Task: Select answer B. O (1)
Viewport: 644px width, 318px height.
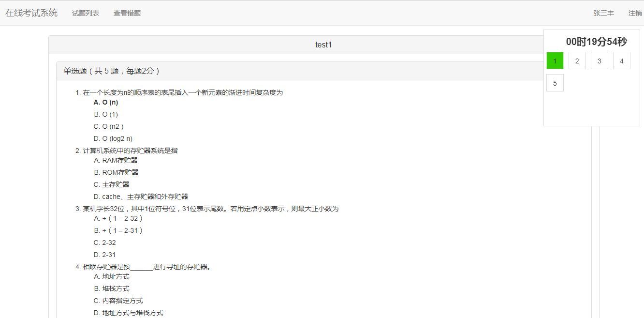Action: [x=106, y=114]
